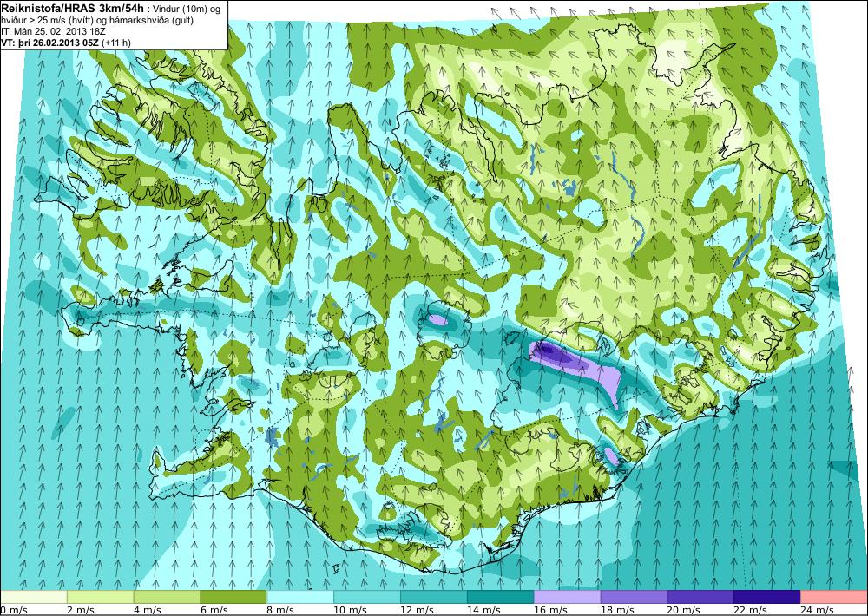
Task: Click the "14 m/s" legend label
Action: pos(483,610)
